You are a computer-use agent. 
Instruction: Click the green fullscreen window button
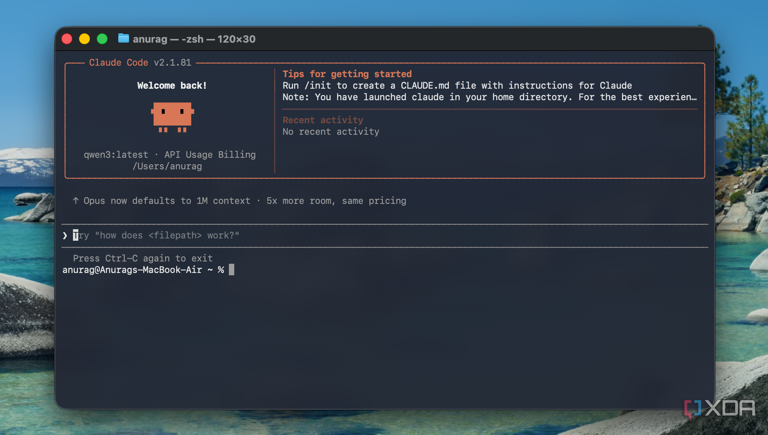(102, 39)
